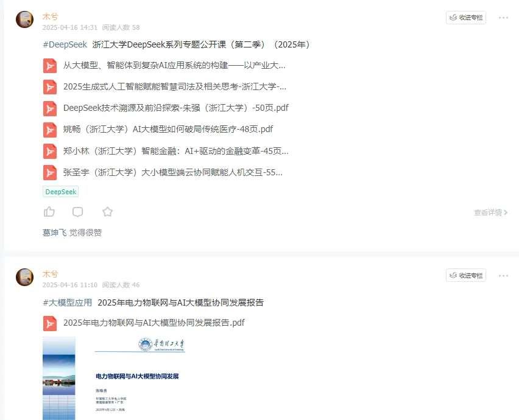The image size is (519, 420).
Task: Click the timestamp 2025-04-16 11:10
Action: tap(70, 285)
